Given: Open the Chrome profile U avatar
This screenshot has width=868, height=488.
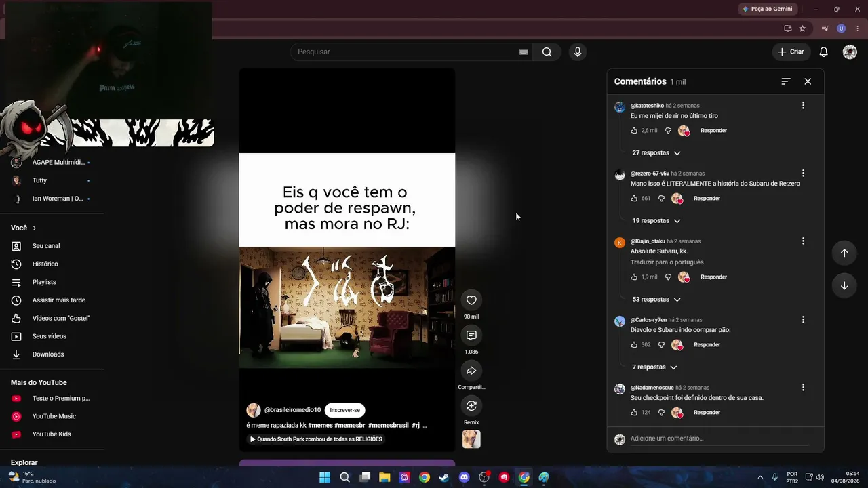Looking at the screenshot, I should pyautogui.click(x=842, y=28).
